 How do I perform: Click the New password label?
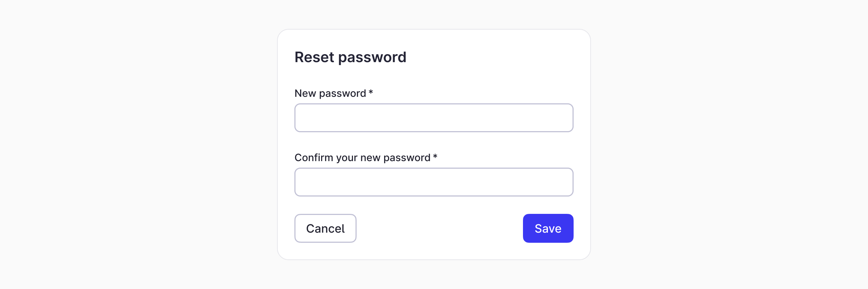[x=330, y=93]
